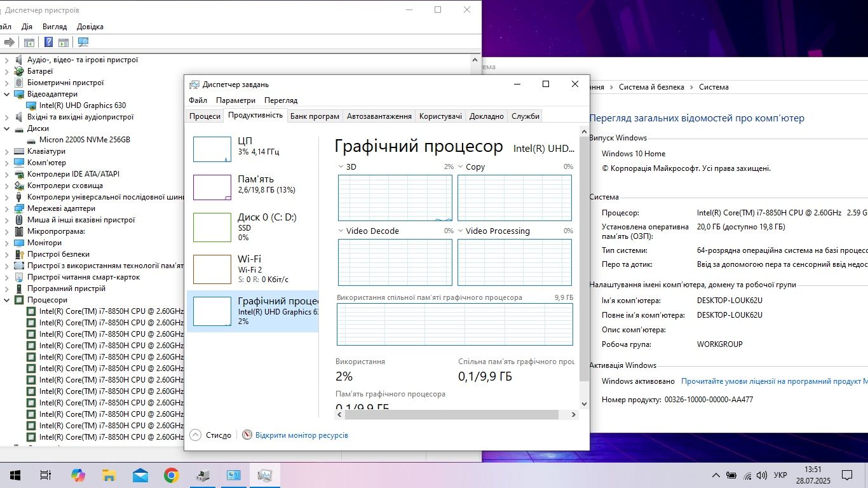
Task: Click the Task Manager vertical scrollbar down arrow
Action: pos(585,403)
